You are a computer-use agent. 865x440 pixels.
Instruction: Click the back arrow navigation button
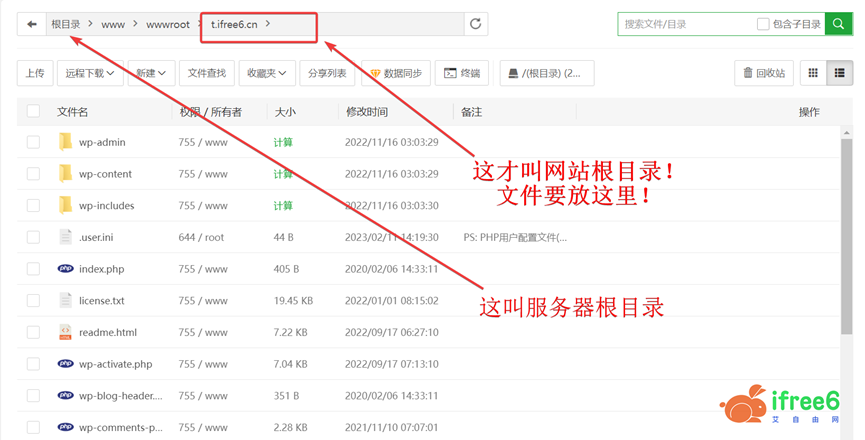32,24
